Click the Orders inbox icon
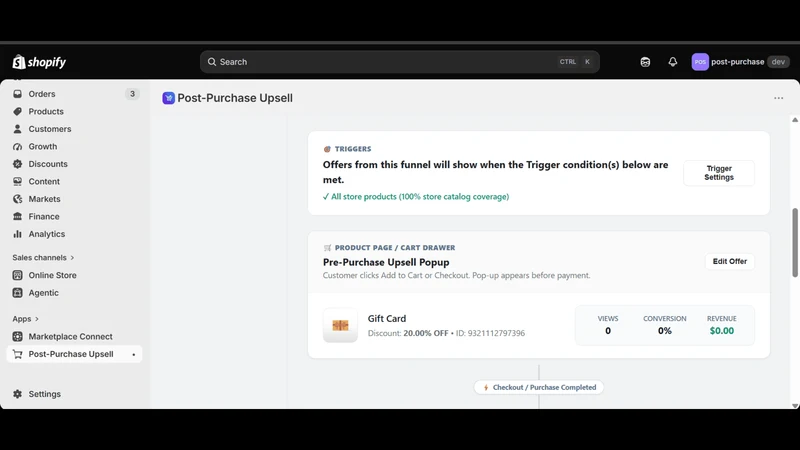 (x=17, y=94)
